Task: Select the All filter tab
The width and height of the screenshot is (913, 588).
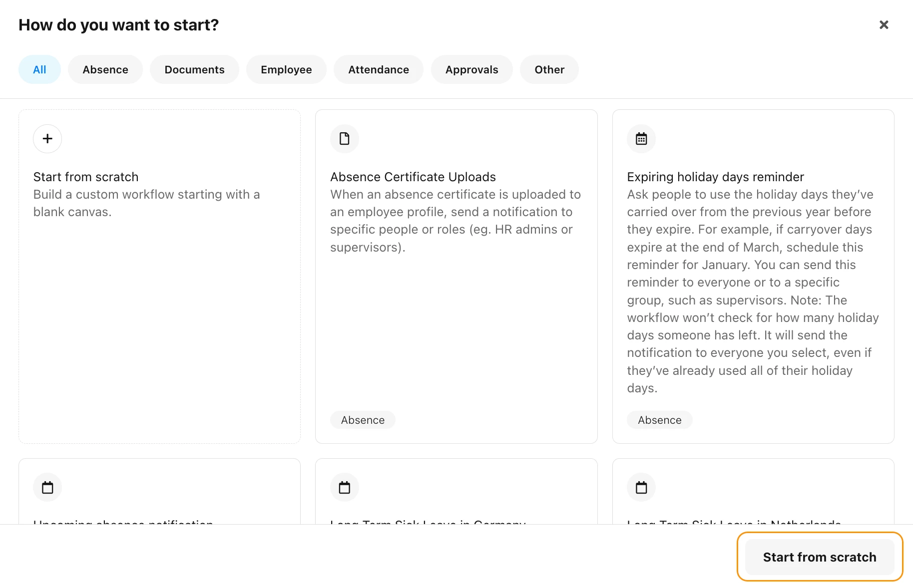Action: coord(39,69)
